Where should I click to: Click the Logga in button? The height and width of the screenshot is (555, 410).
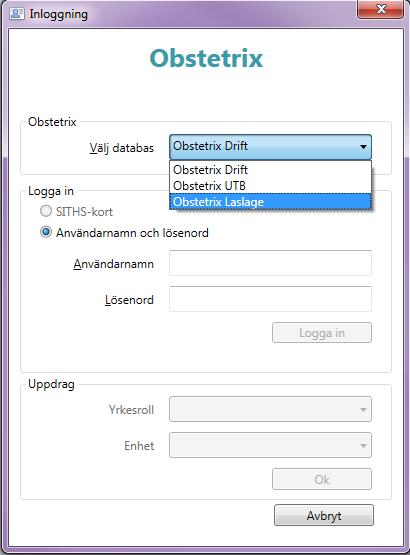coord(322,333)
